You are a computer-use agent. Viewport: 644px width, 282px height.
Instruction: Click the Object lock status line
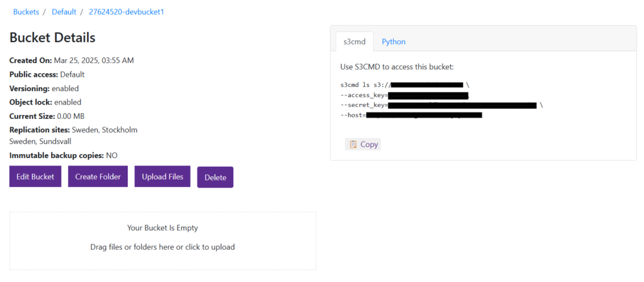(45, 102)
